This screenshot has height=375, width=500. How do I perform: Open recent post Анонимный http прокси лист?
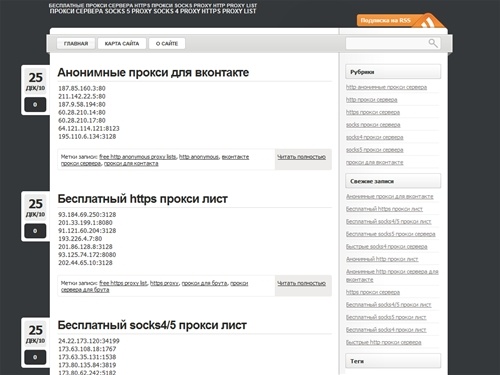point(382,259)
